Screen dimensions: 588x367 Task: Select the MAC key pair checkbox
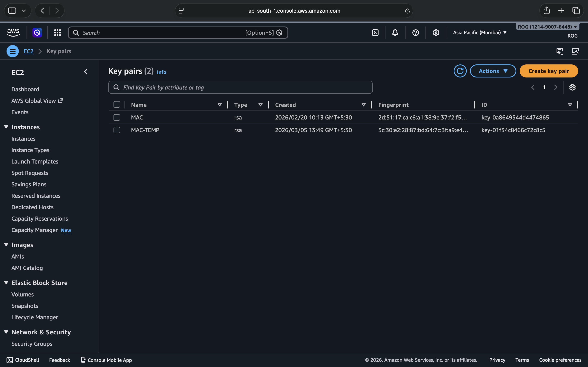point(117,117)
